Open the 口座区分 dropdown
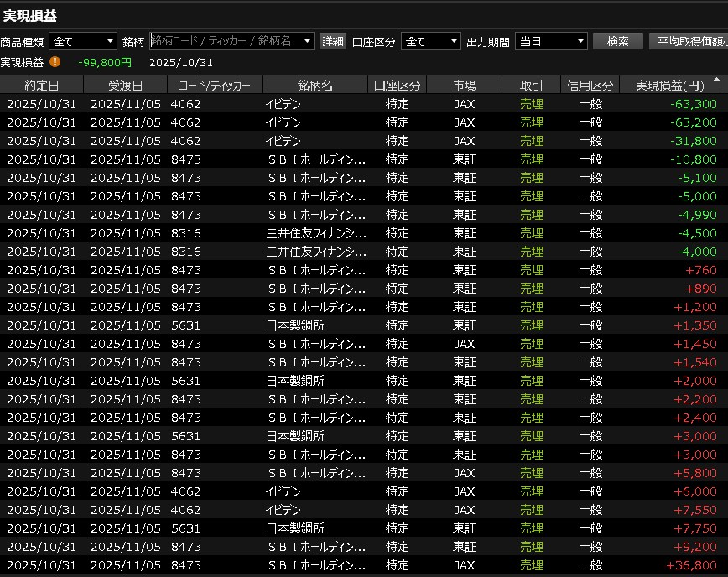Viewport: 728px width, 577px height. click(x=431, y=41)
